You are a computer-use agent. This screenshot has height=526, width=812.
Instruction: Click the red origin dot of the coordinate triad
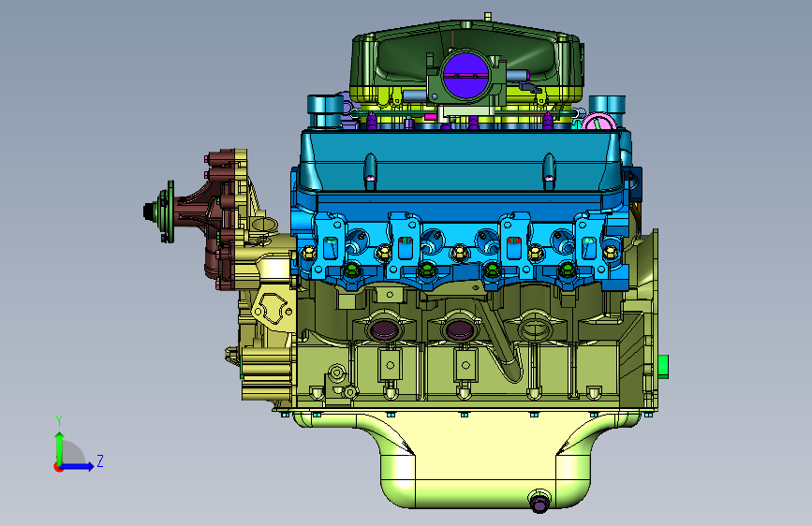click(57, 467)
